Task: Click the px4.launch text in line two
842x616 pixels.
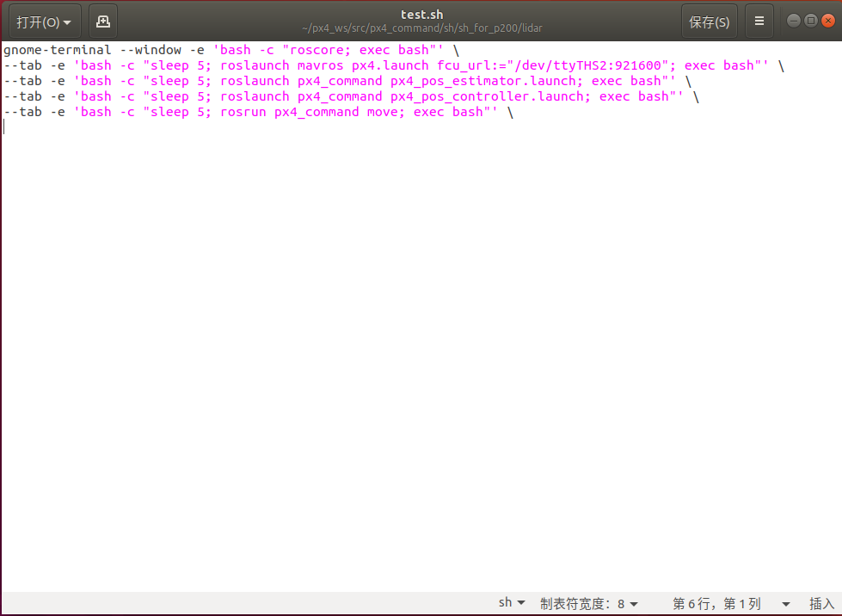Action: pos(390,65)
